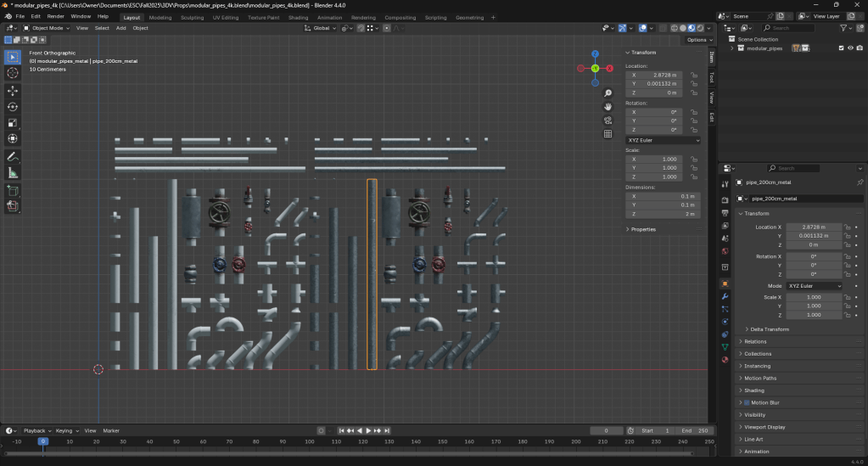Image resolution: width=868 pixels, height=466 pixels.
Task: Lock the Location X value in sidebar
Action: pyautogui.click(x=694, y=75)
